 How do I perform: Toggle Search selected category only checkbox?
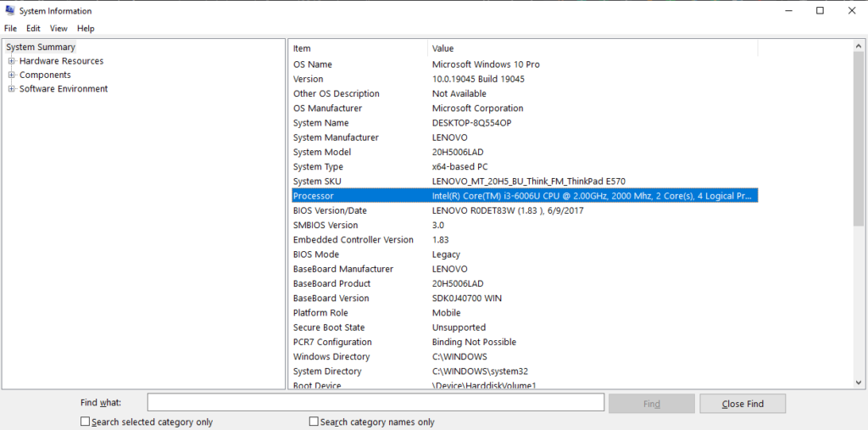point(85,422)
